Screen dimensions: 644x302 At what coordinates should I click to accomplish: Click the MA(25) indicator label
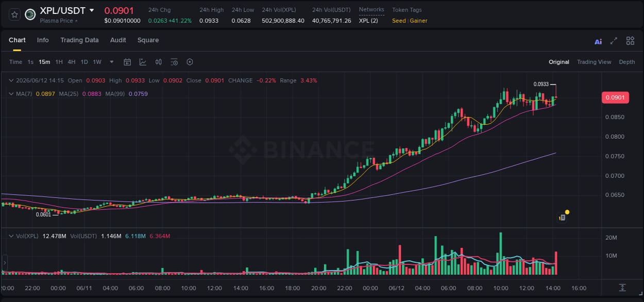click(x=67, y=94)
